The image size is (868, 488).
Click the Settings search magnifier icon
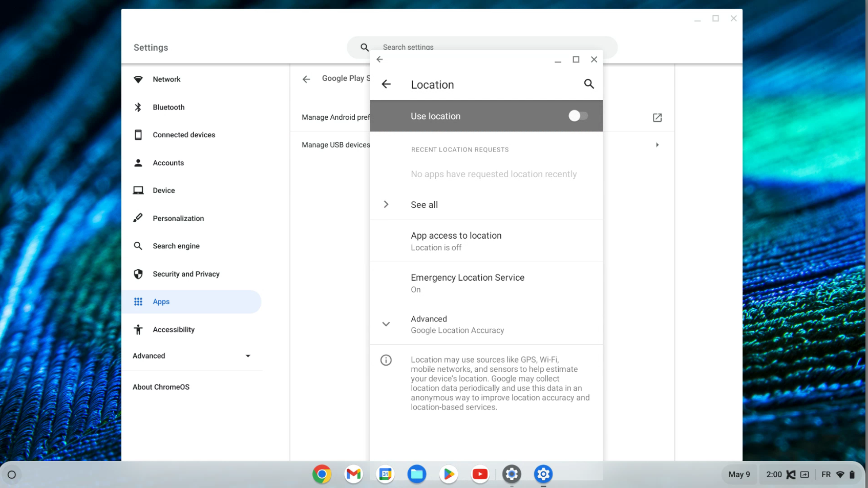(365, 47)
